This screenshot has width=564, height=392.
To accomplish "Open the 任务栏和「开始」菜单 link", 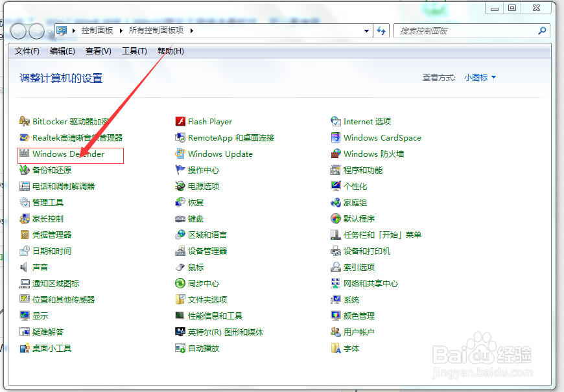I will (382, 235).
